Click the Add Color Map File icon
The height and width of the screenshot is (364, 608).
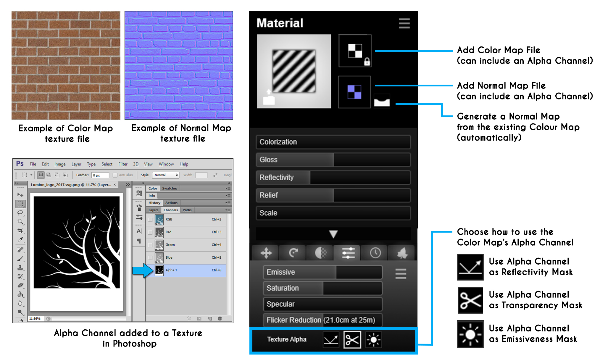[354, 51]
